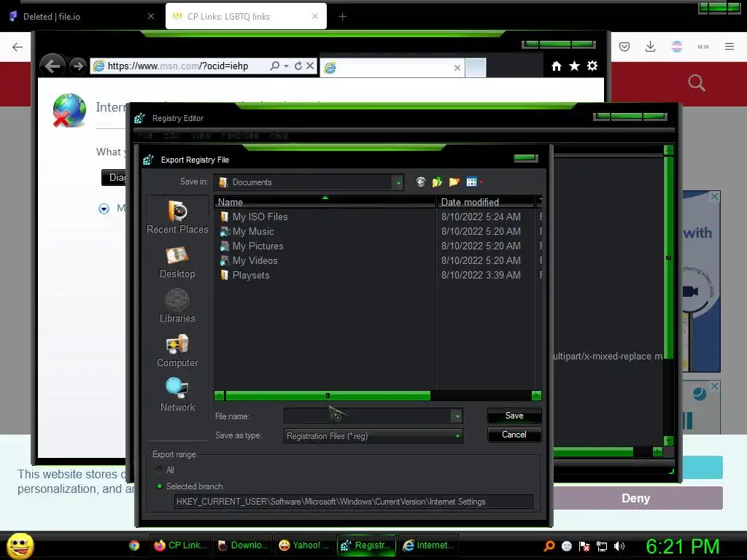Switch to Registr... taskbar button
This screenshot has height=560, width=747.
[x=366, y=545]
